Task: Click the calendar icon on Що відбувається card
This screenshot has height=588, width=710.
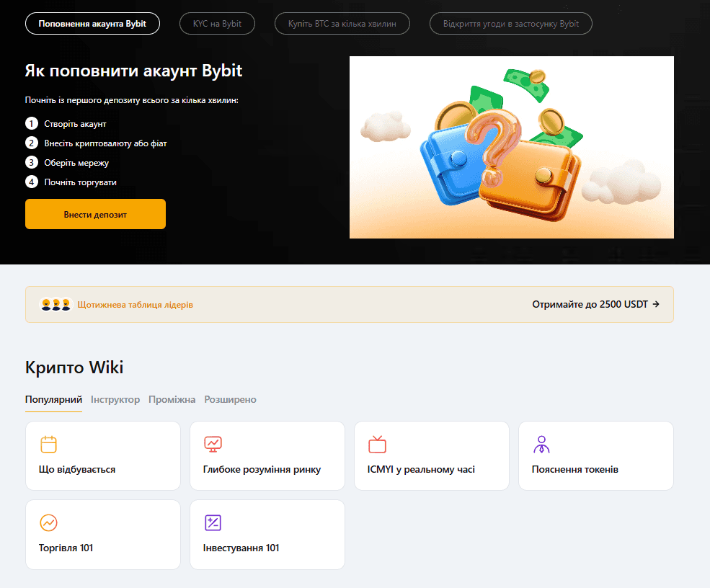Action: (48, 444)
